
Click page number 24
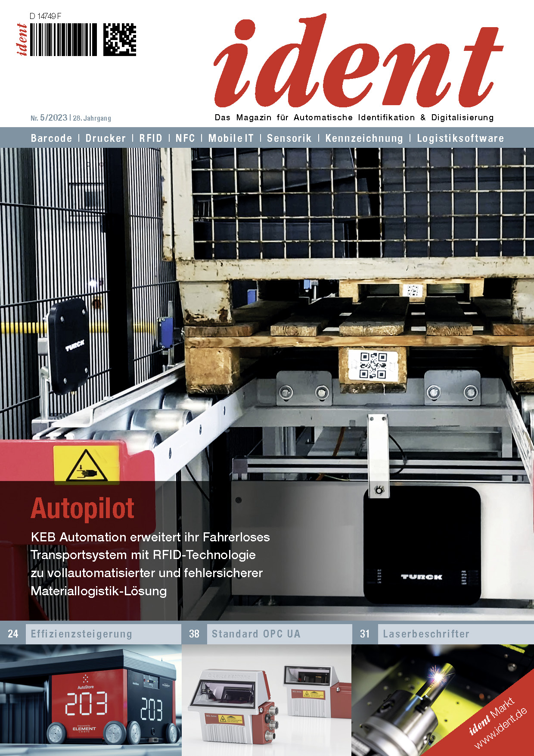click(x=13, y=634)
